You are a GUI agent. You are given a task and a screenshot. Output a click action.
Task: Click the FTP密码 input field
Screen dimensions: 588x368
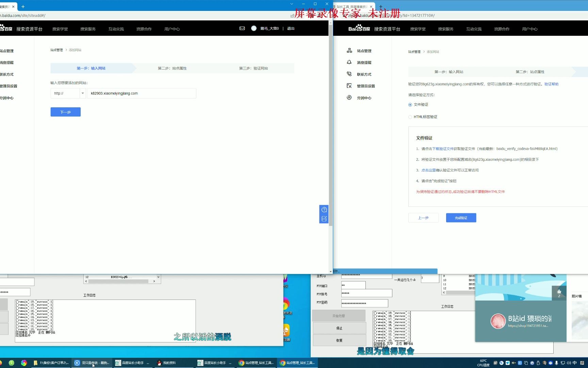pyautogui.click(x=364, y=303)
